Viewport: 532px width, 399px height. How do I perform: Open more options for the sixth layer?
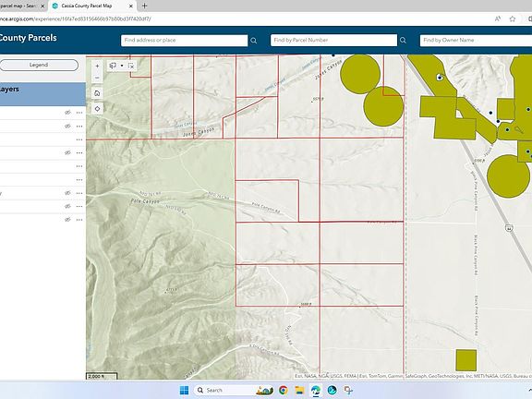pos(79,180)
